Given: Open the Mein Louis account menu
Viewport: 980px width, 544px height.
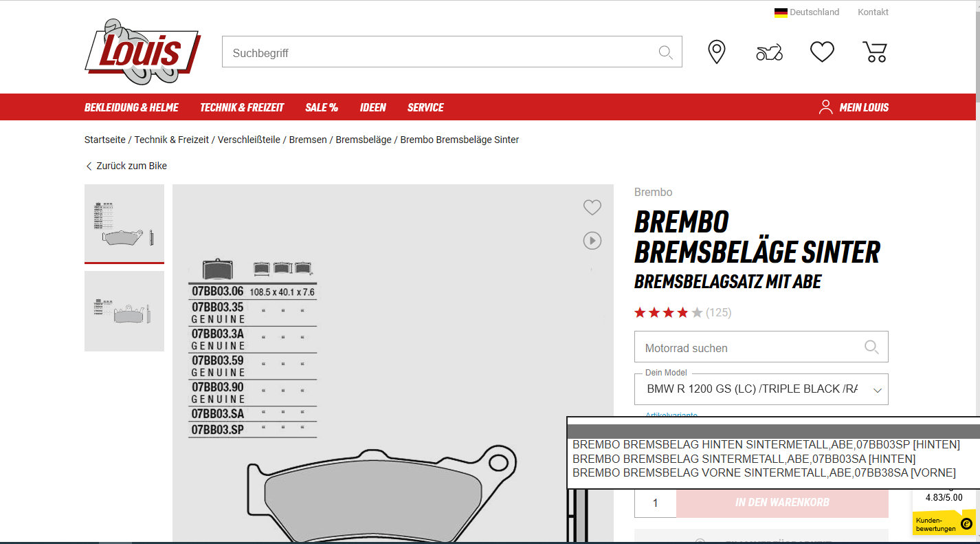Looking at the screenshot, I should pyautogui.click(x=864, y=107).
